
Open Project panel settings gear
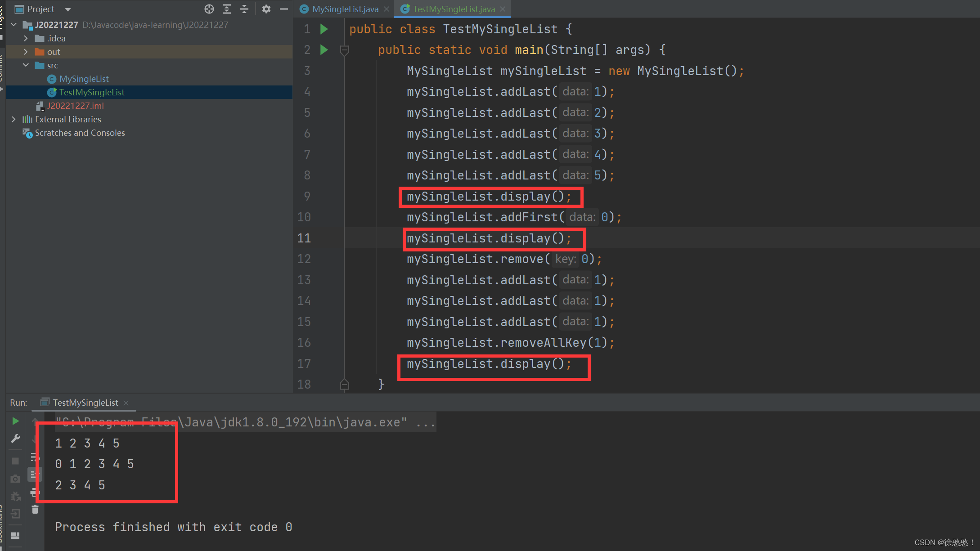pyautogui.click(x=266, y=9)
